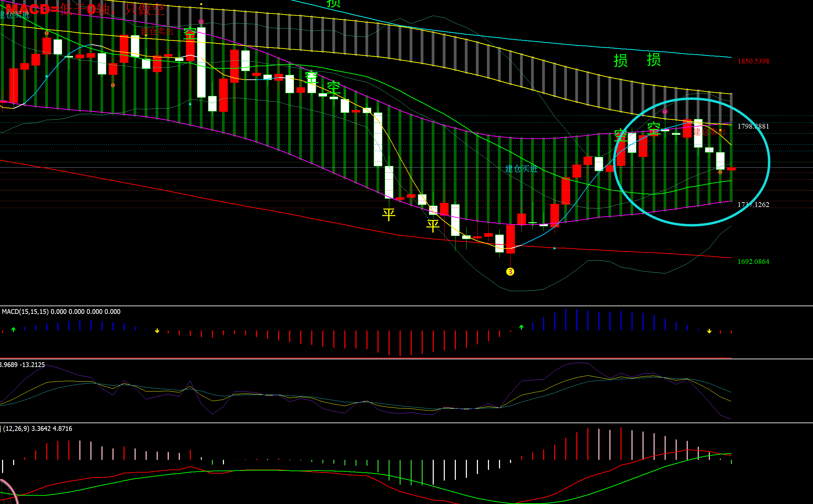
Task: Click the leftmost green 空 short marker
Action: (190, 33)
